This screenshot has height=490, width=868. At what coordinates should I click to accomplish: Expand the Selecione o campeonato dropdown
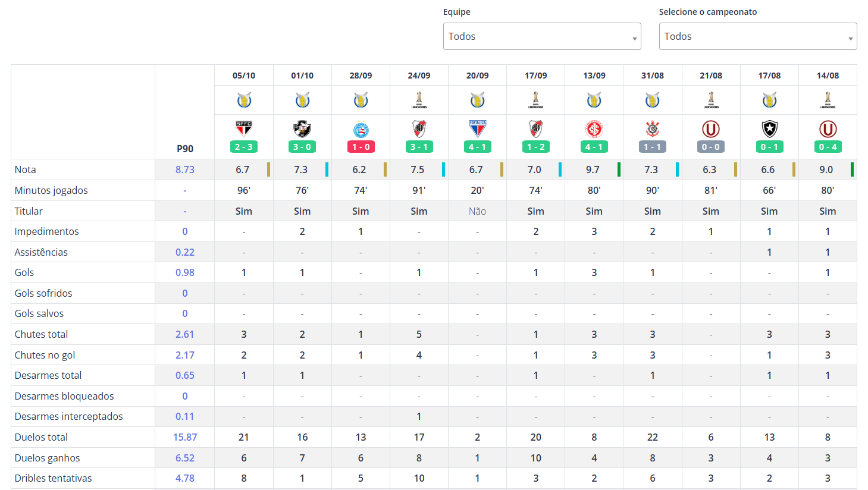coord(758,36)
